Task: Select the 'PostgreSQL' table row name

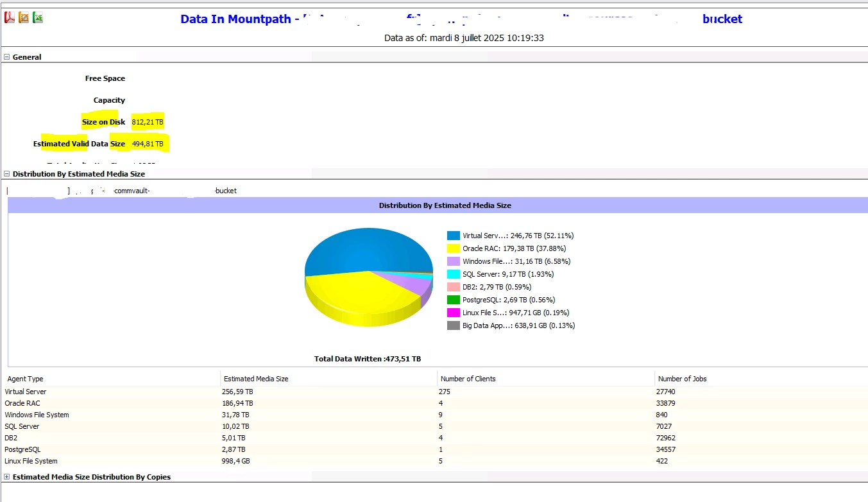Action: pos(22,449)
